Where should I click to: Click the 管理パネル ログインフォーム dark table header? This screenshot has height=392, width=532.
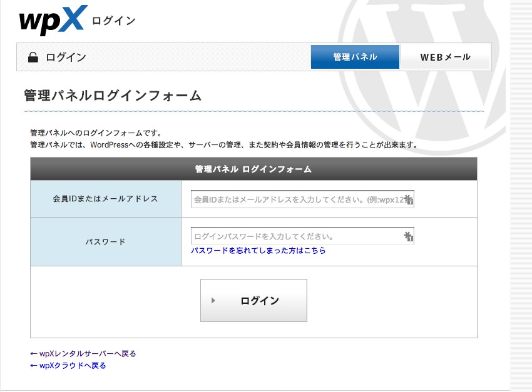pyautogui.click(x=253, y=169)
